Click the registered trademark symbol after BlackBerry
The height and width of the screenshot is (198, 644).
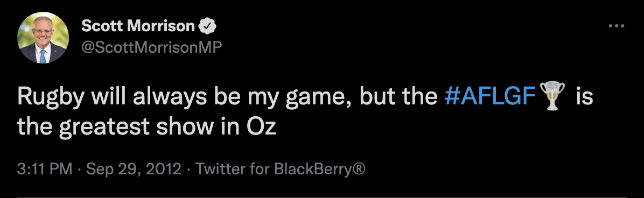coord(359,169)
